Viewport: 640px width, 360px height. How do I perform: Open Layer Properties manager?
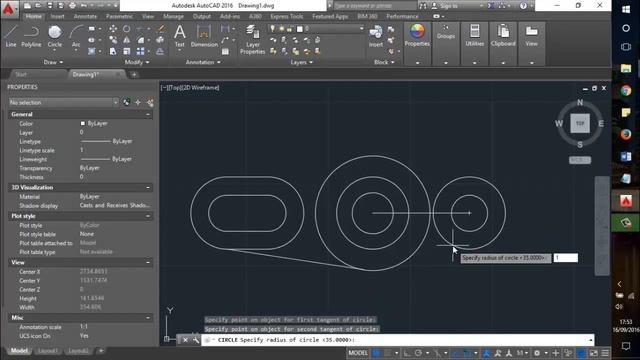(x=253, y=39)
